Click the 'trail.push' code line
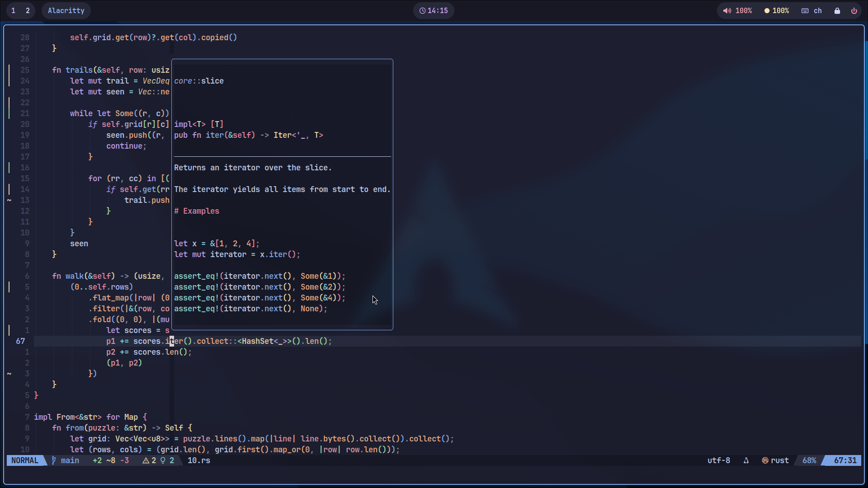Viewport: 868px width, 488px height. tap(147, 200)
